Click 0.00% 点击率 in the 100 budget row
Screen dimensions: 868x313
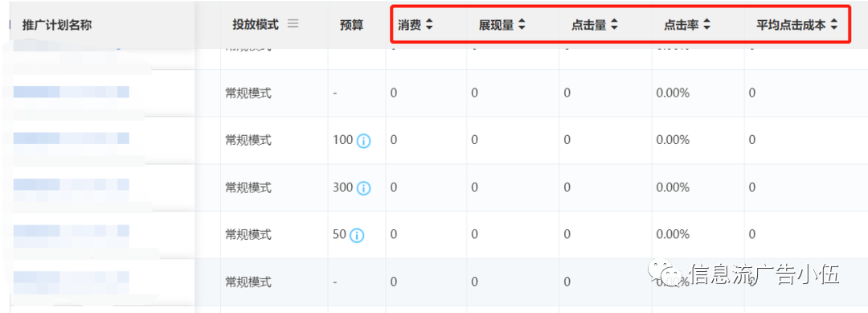pyautogui.click(x=674, y=140)
